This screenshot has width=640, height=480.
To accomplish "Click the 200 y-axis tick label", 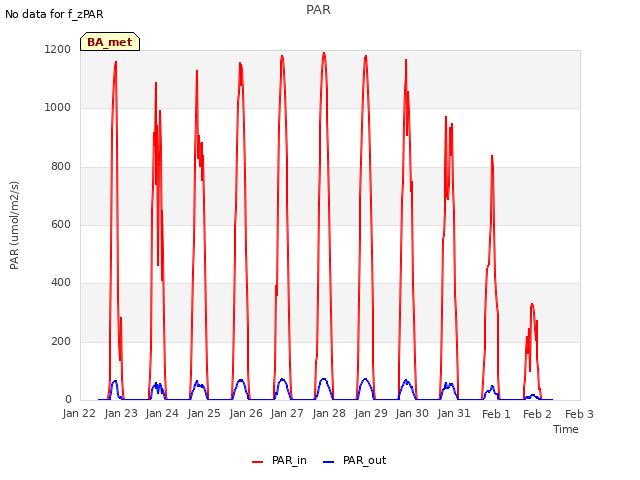I will (61, 342).
